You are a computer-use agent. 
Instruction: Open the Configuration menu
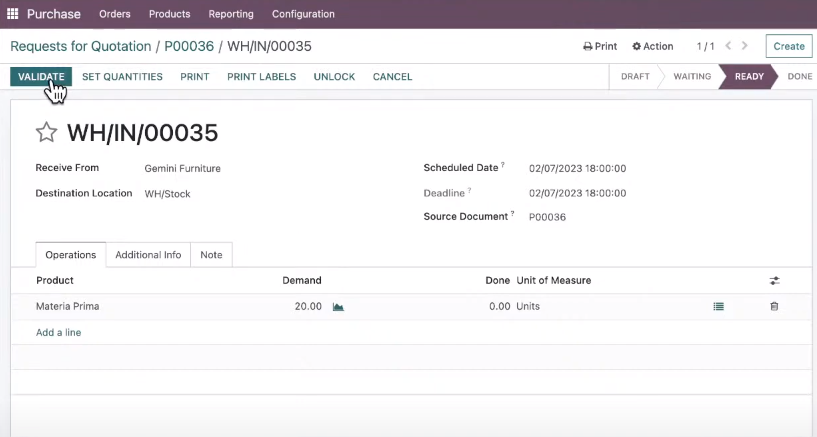(x=303, y=14)
